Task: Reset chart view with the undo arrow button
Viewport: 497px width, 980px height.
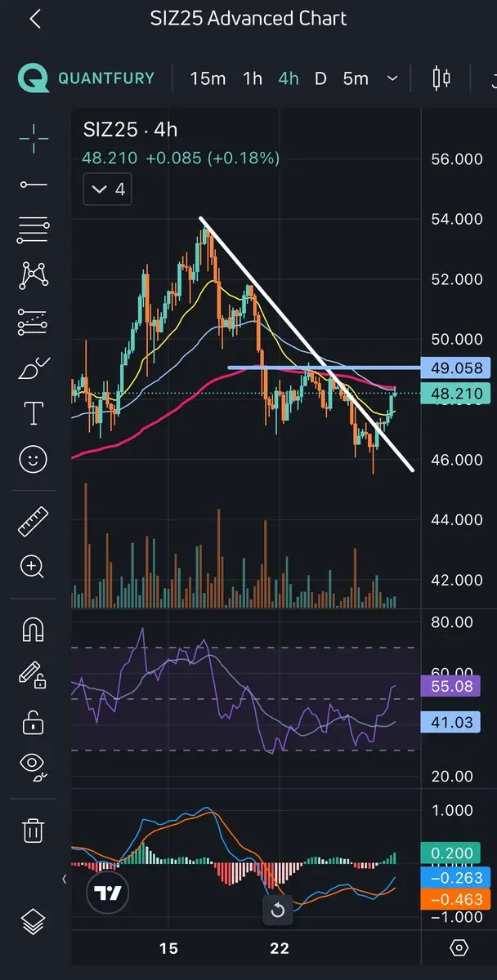Action: [x=277, y=910]
